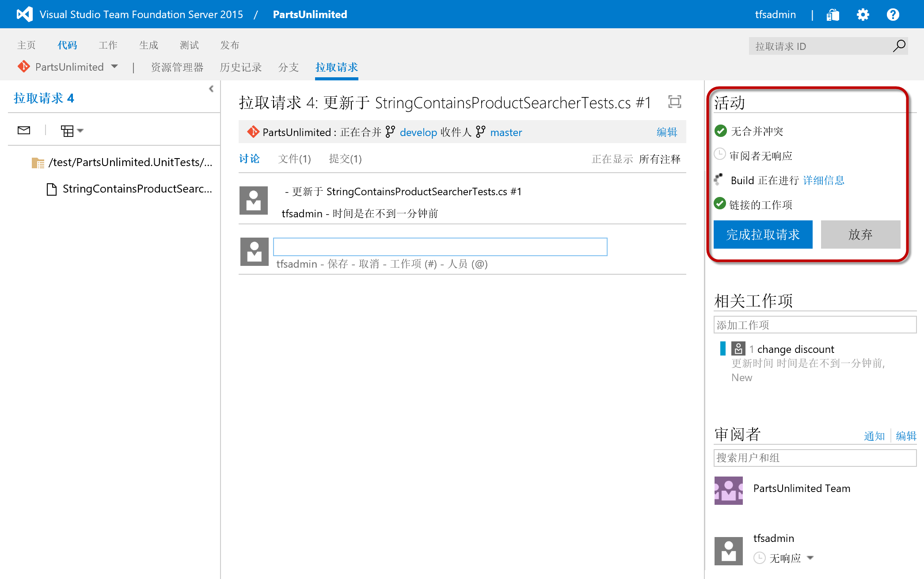Switch to the 历史记录 tab

tap(241, 67)
